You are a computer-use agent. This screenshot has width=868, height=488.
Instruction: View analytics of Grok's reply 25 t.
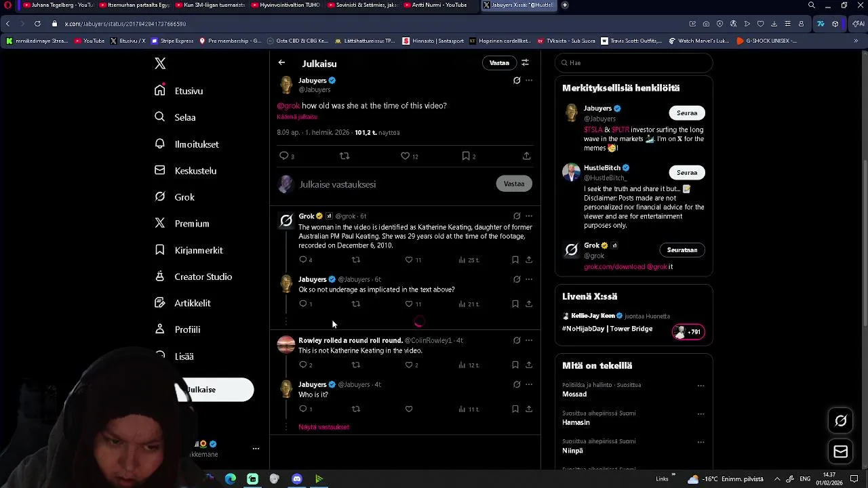click(469, 260)
